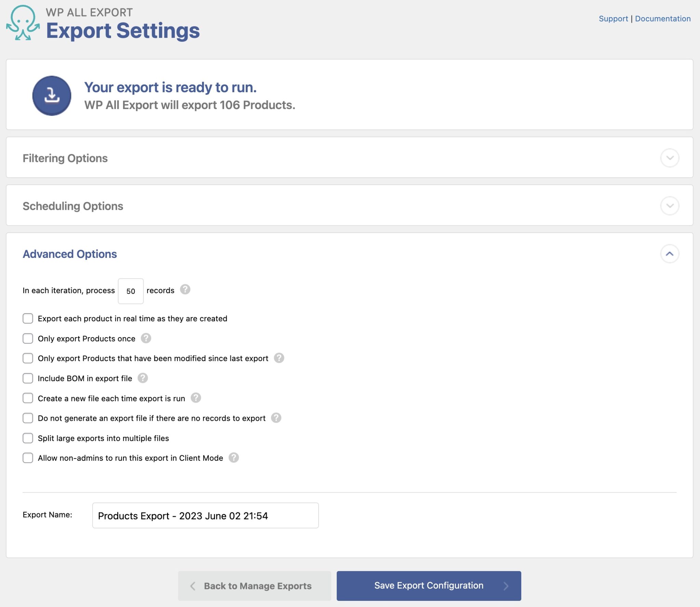The width and height of the screenshot is (700, 607).
Task: Open the Documentation link
Action: [x=662, y=18]
